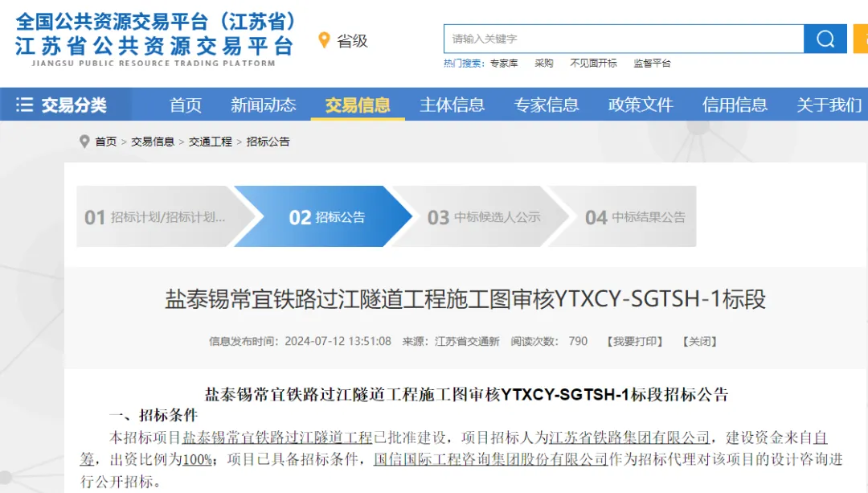Click the 不见面开标 hot search link
Screen dimensions: 868x493
click(x=593, y=64)
